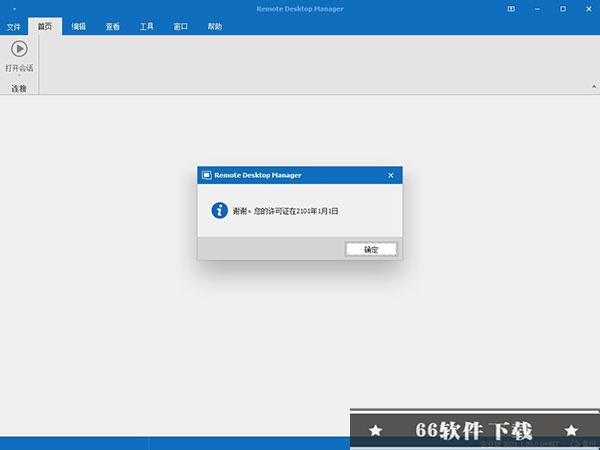Confirm the dialog with 确定 button

pyautogui.click(x=371, y=249)
